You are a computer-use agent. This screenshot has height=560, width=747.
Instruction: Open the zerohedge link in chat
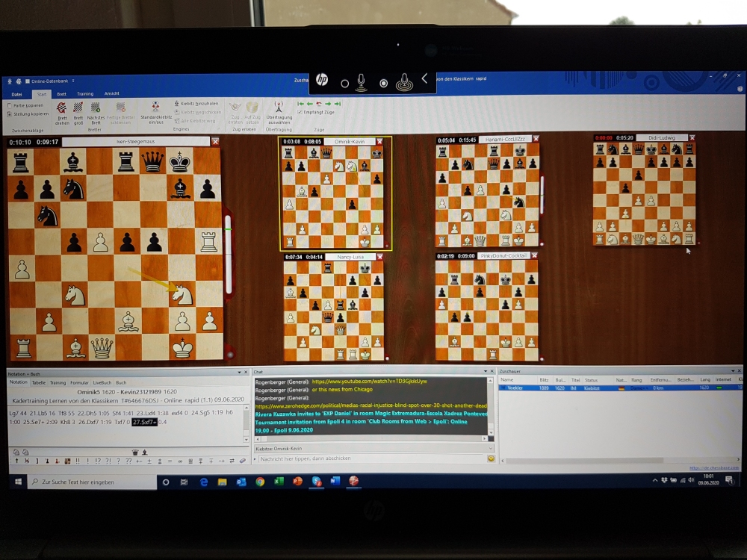click(371, 405)
